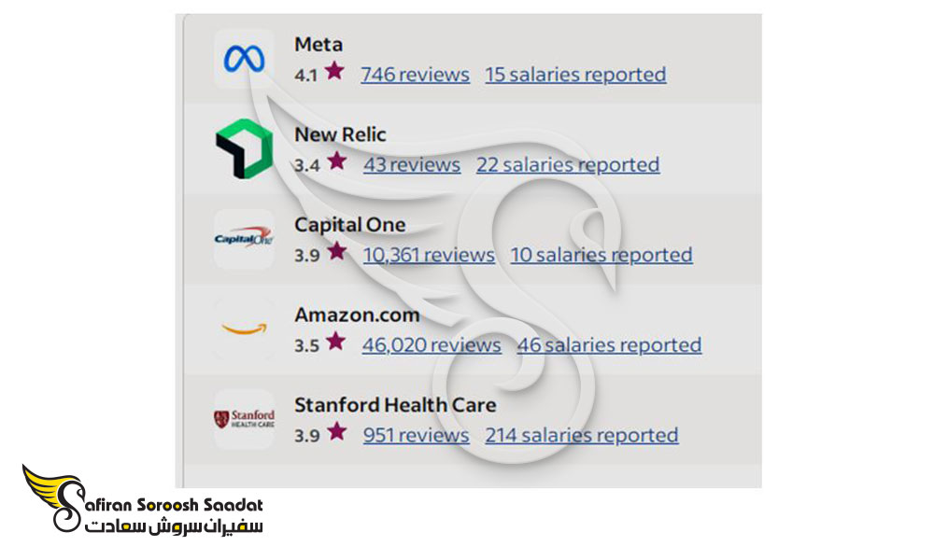934x560 pixels.
Task: Click the Safiran Soroosh Saadat logo
Action: pos(142,498)
